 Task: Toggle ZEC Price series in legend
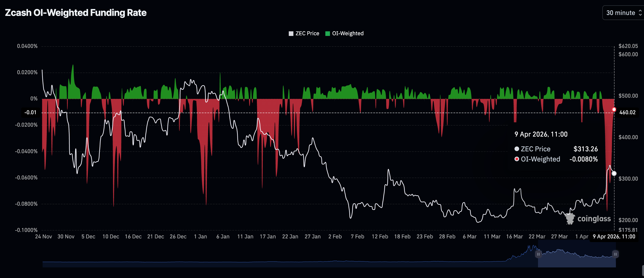307,33
